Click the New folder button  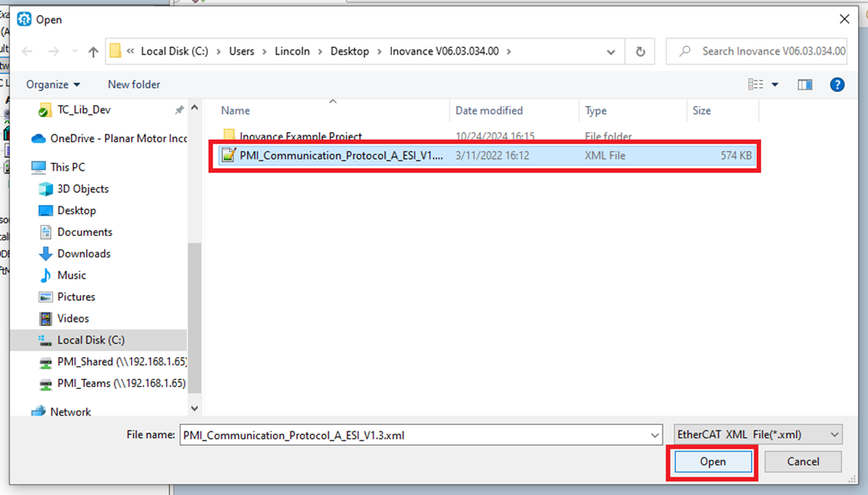134,84
